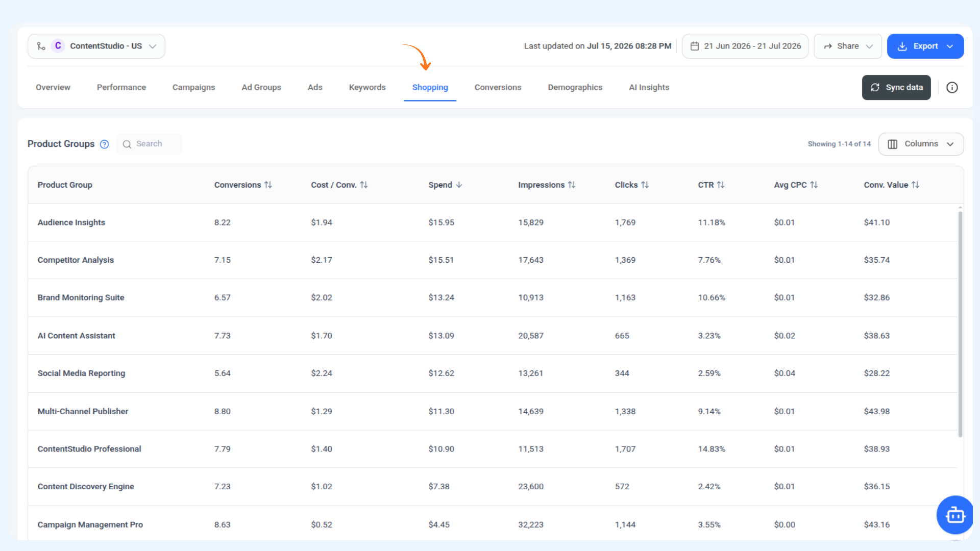Select the Competitor Analysis row name
Viewport: 980px width, 551px height.
76,260
